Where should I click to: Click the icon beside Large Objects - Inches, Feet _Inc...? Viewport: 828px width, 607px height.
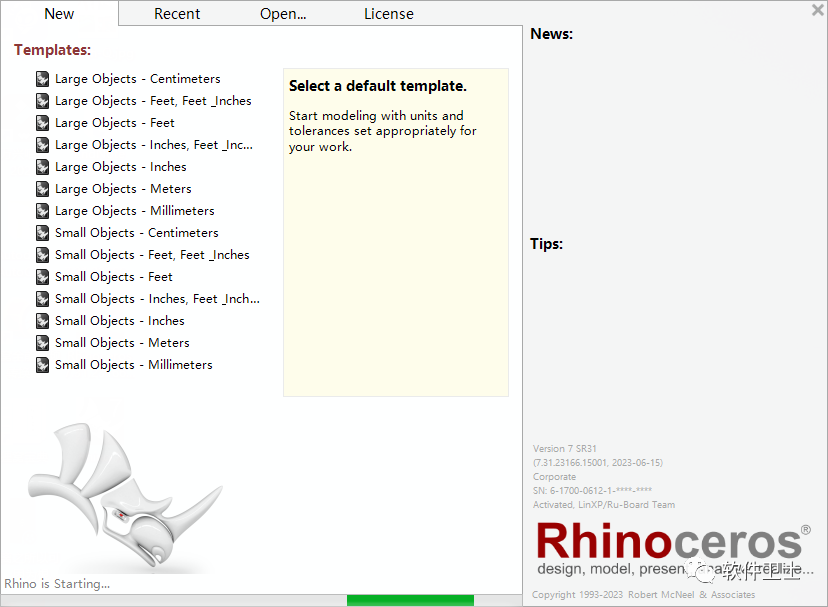click(x=42, y=145)
